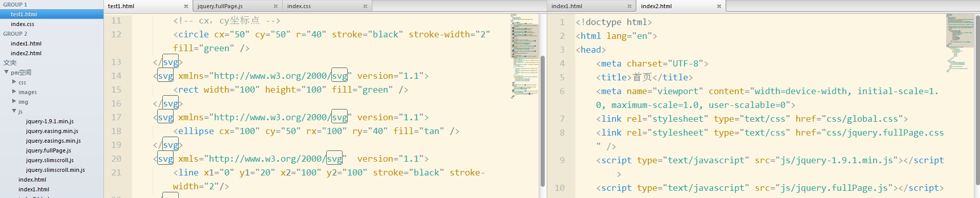The image size is (980, 198).
Task: Open index1.html in the pm空间 folder
Action: pyautogui.click(x=34, y=189)
